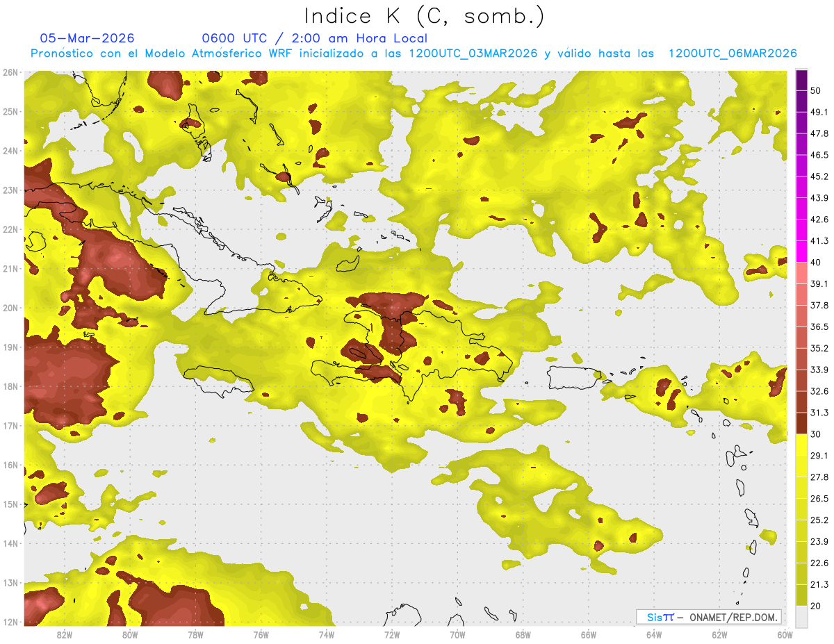Click the longitude label '62W'

(x=719, y=635)
